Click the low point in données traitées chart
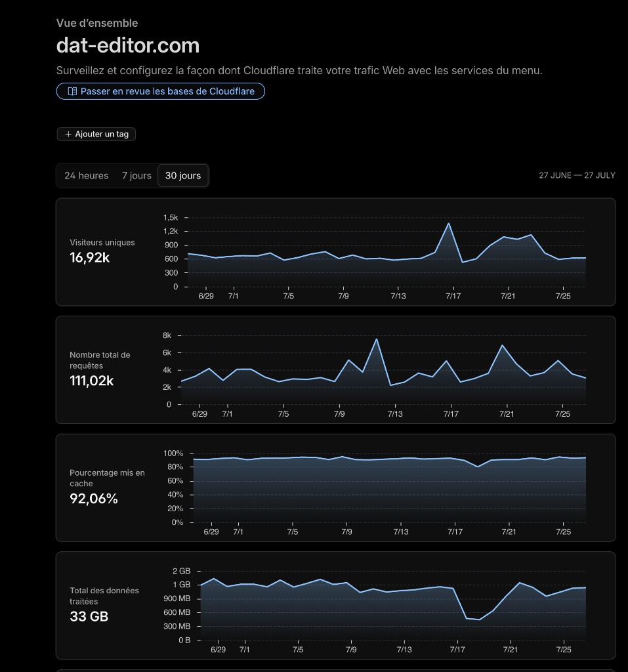This screenshot has width=628, height=672. (x=479, y=619)
